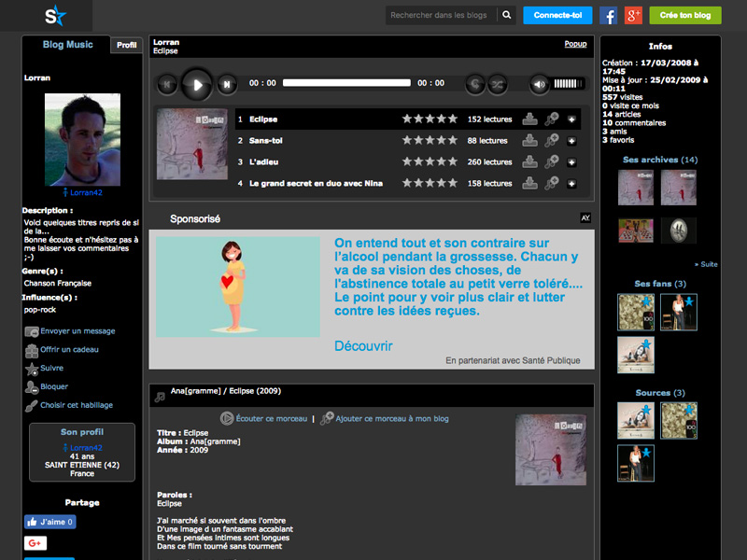This screenshot has width=747, height=560.
Task: Click the track progress bar
Action: (346, 83)
